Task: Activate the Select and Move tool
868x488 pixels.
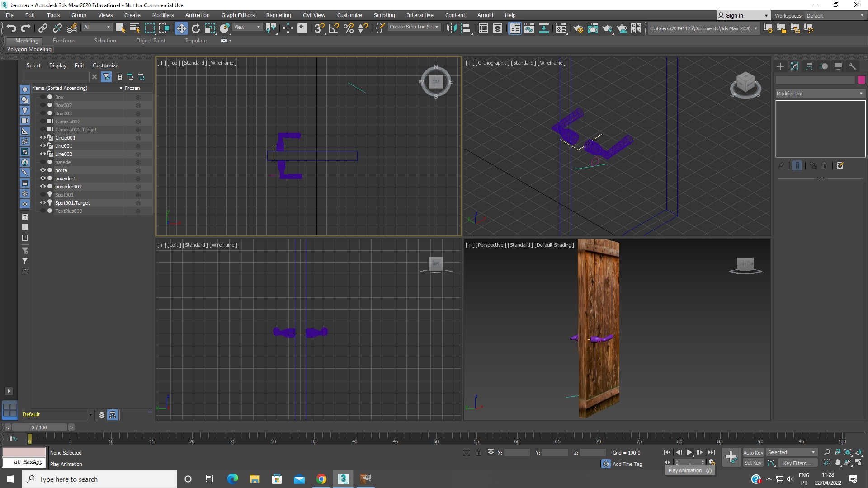Action: pos(181,28)
